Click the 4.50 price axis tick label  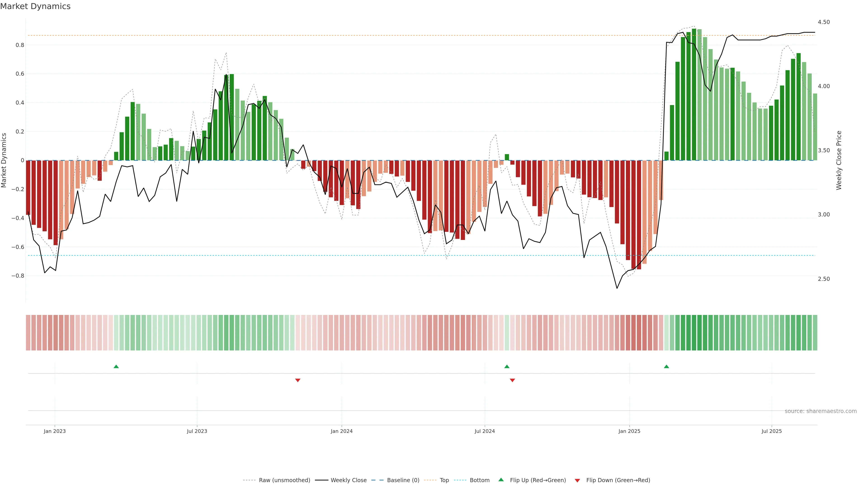coord(823,22)
